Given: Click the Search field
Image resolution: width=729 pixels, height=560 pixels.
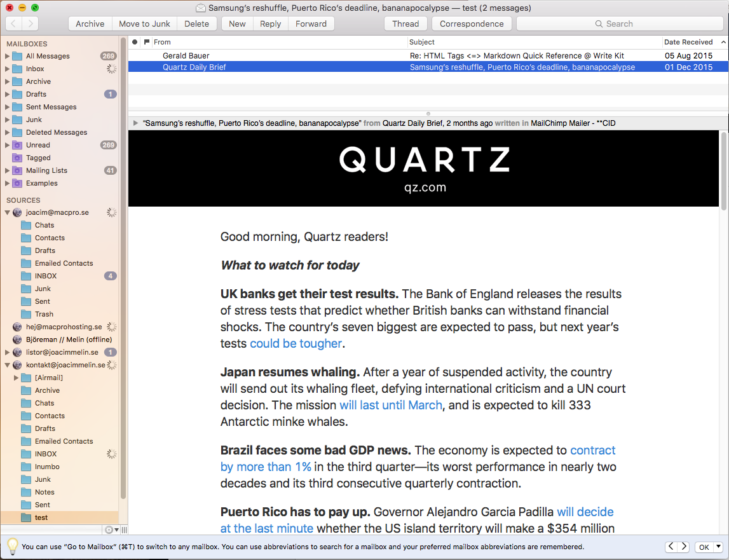Looking at the screenshot, I should [x=620, y=24].
